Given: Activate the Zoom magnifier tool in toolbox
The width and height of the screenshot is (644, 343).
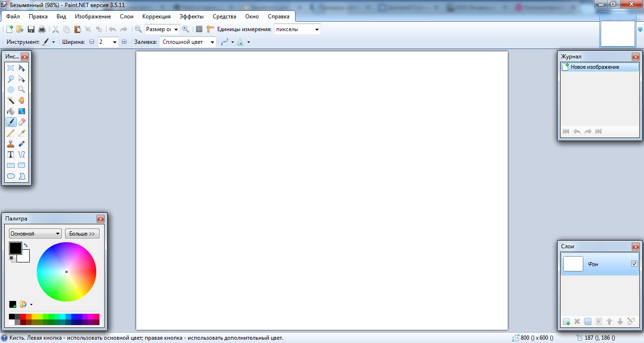Looking at the screenshot, I should [x=22, y=90].
